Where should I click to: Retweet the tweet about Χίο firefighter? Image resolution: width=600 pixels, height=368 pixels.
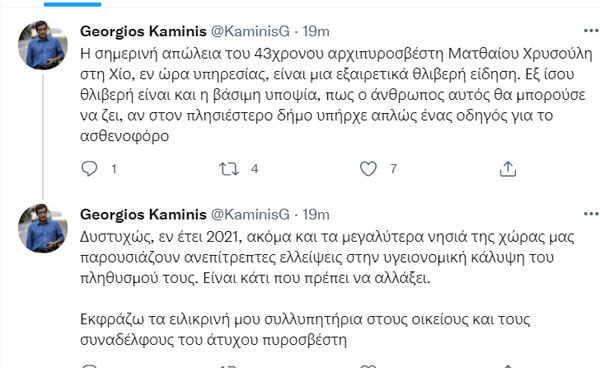(x=229, y=169)
